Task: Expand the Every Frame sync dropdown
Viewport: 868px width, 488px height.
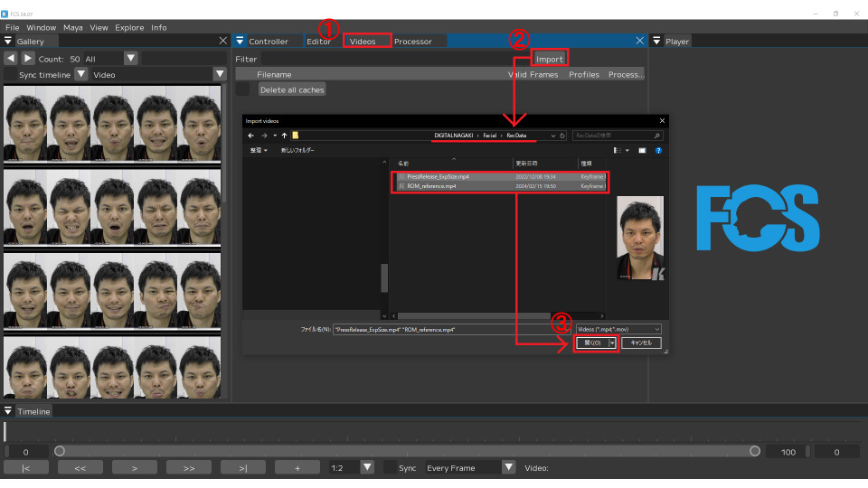Action: tap(508, 467)
